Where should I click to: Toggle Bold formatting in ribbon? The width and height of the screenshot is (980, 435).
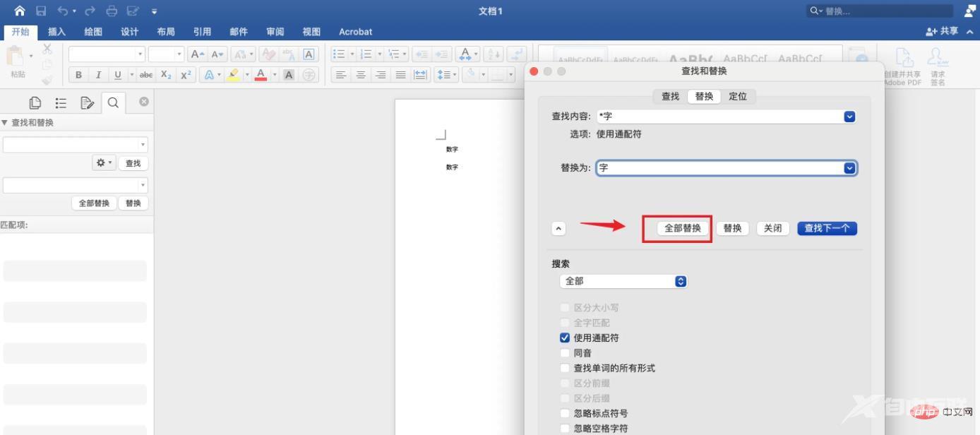click(78, 75)
